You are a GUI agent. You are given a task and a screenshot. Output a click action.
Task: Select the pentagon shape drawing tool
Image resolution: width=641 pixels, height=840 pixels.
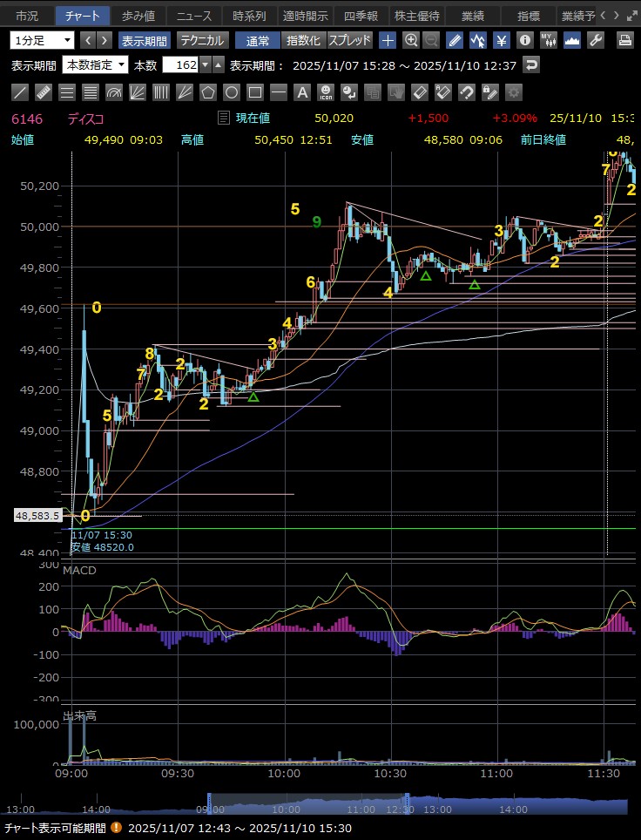coord(208,91)
